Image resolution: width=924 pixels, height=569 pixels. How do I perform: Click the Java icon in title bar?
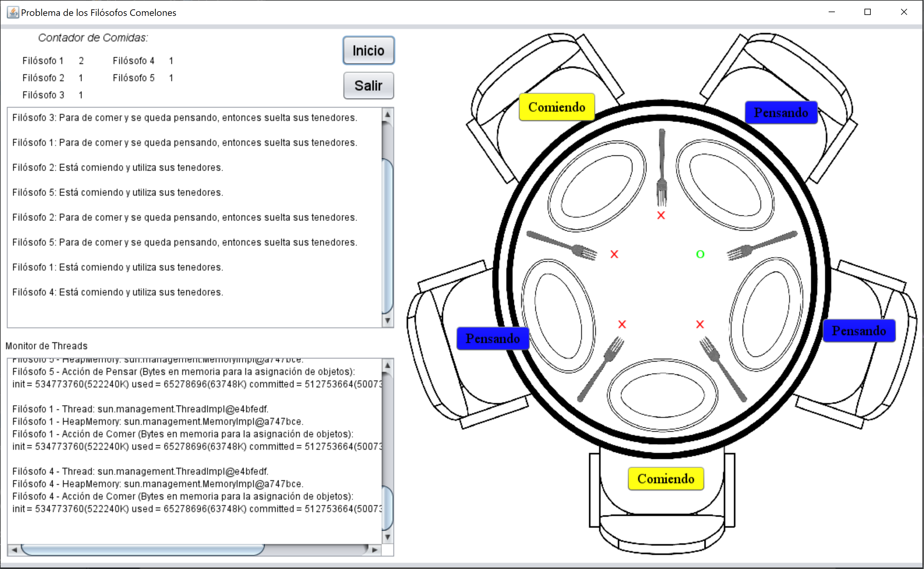(13, 12)
